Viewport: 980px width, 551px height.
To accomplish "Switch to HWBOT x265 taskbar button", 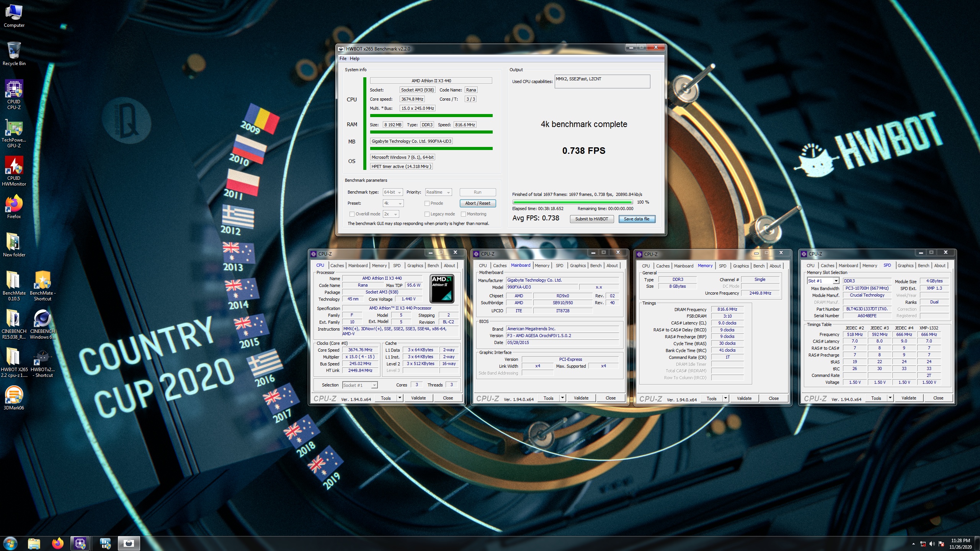I will [x=129, y=543].
